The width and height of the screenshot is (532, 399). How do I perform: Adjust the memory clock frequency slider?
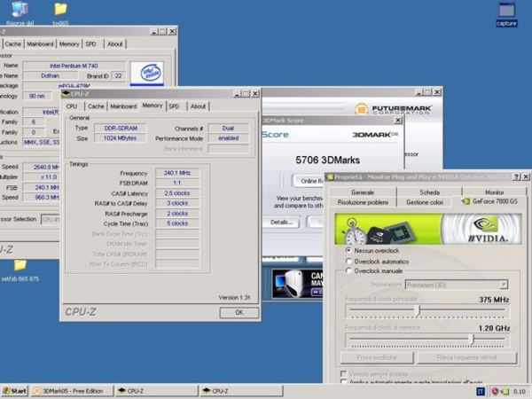[x=471, y=340]
